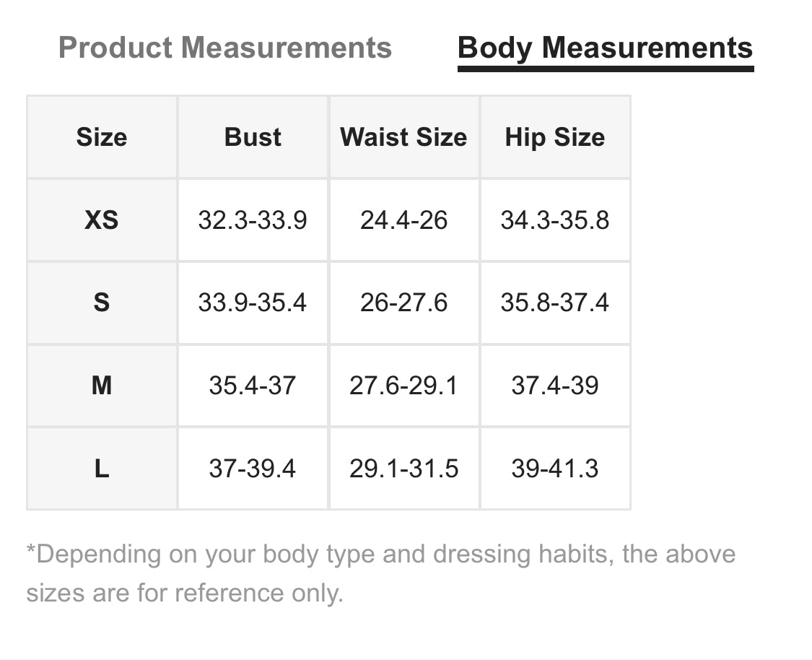Click the L waist value 29.1-31.5
The height and width of the screenshot is (660, 812).
pos(403,469)
